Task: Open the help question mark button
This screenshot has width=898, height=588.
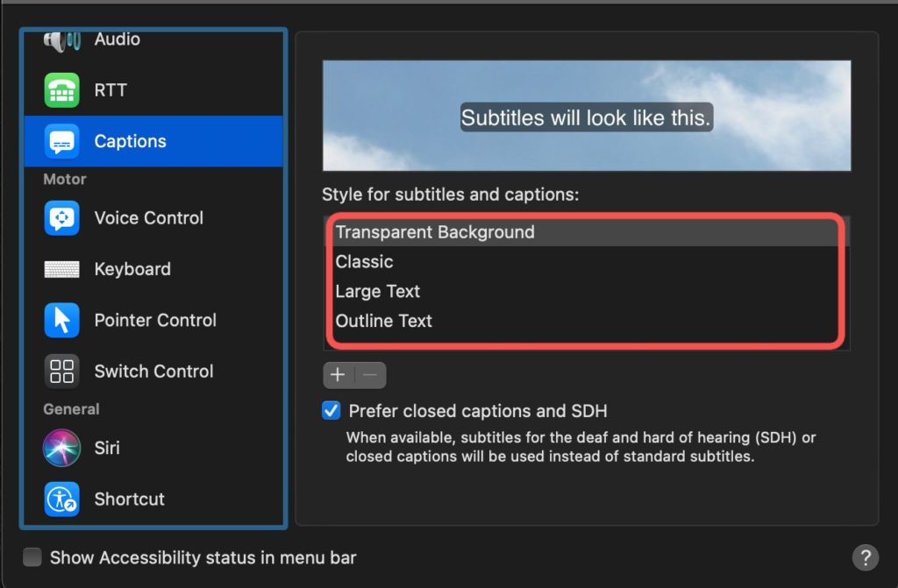Action: coord(866,557)
